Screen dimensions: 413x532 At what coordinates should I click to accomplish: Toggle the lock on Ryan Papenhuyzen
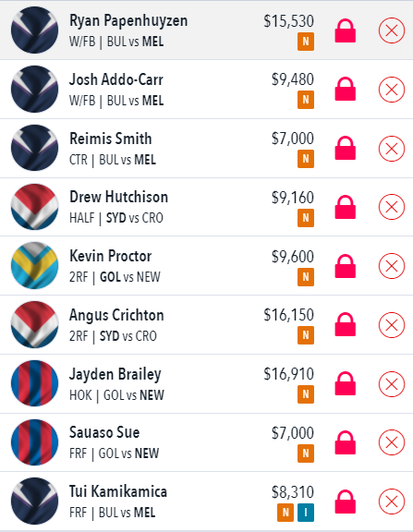pyautogui.click(x=346, y=30)
